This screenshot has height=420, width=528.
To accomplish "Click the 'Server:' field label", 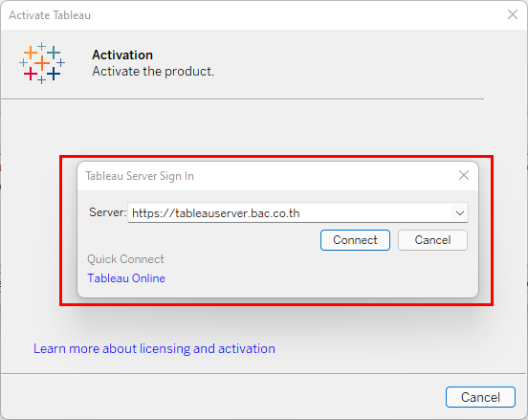I will pos(108,212).
